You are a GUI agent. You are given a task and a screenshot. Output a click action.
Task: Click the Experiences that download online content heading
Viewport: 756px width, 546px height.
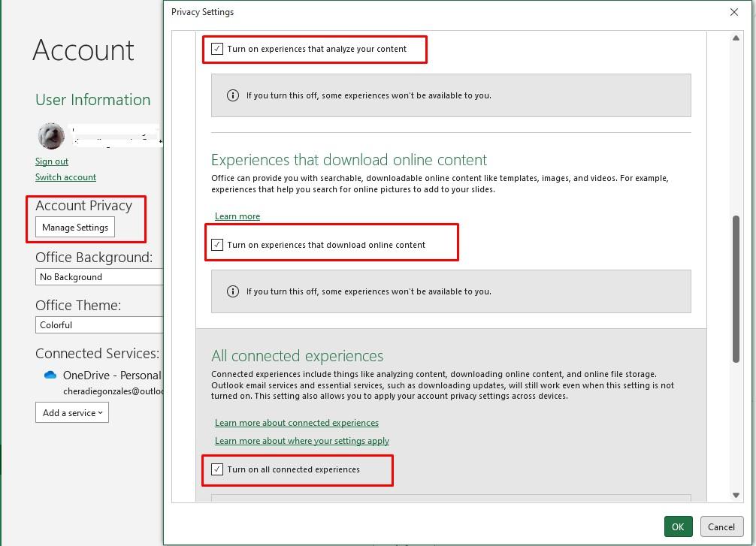[x=349, y=160]
